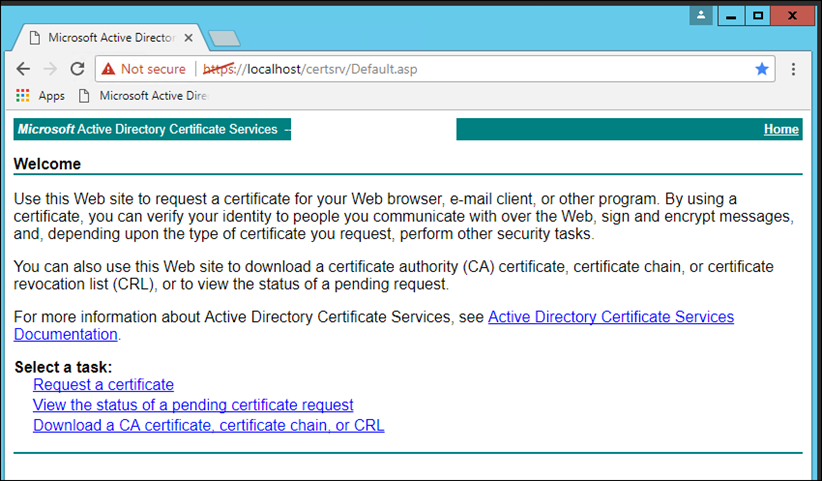Close the Microsoft Active Directory tab

point(189,38)
